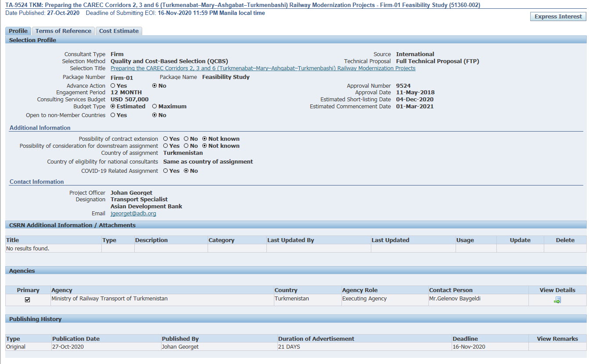Open the Cost Estimate tab
This screenshot has width=589, height=364.
click(x=119, y=31)
